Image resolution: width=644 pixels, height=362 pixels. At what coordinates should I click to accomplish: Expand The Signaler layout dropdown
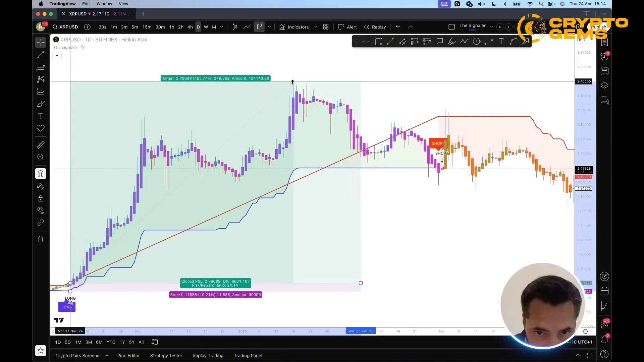coord(491,27)
